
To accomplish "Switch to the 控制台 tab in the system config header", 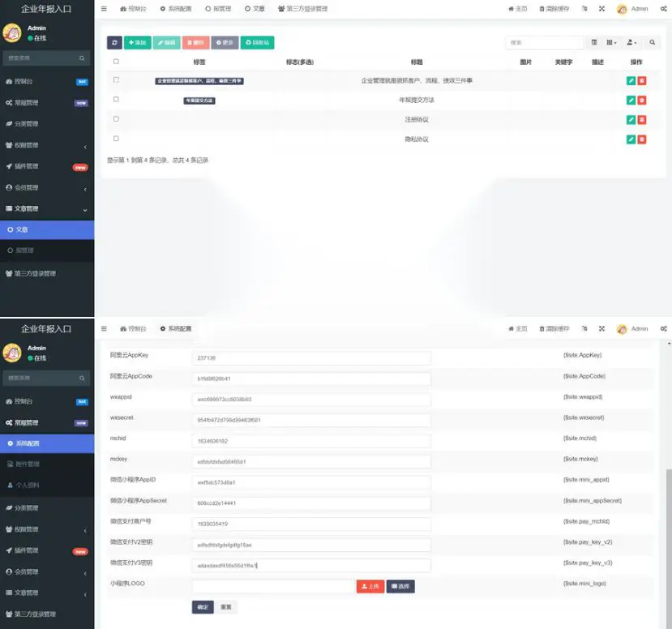I will coord(133,328).
